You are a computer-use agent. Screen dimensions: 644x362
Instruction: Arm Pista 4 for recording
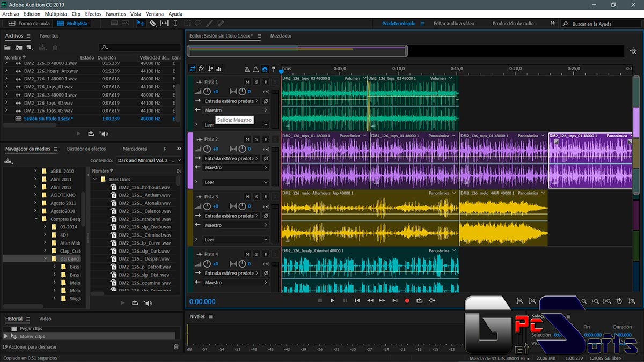click(x=266, y=254)
